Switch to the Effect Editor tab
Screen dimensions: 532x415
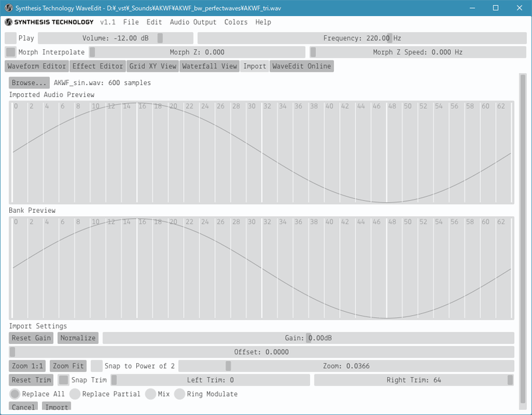(96, 67)
